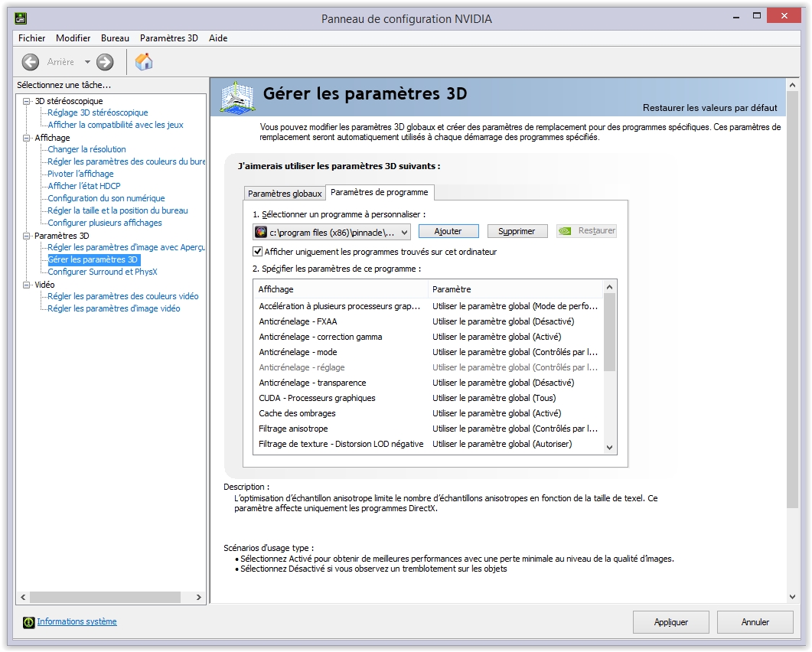Collapse the Affichage tree node
The width and height of the screenshot is (812, 652).
pos(27,138)
